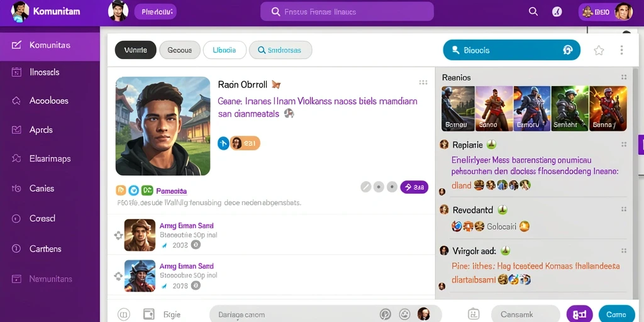Open the Revedantd options dots
Screen dimensions: 644x322
pyautogui.click(x=624, y=210)
